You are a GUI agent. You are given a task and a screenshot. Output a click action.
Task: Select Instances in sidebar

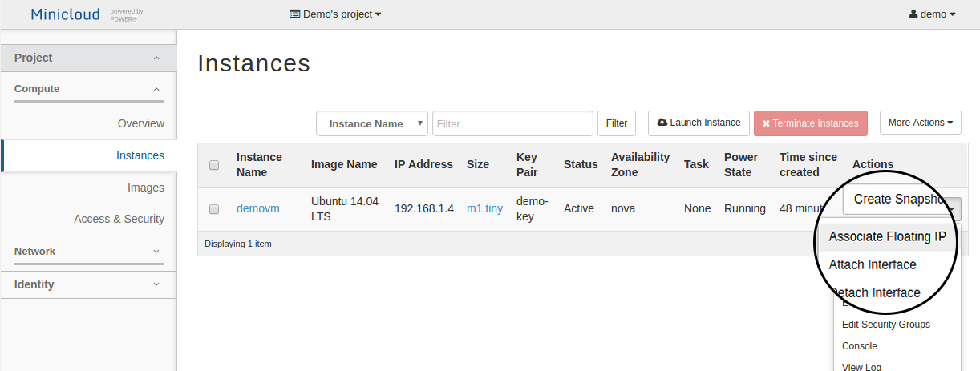coord(140,155)
